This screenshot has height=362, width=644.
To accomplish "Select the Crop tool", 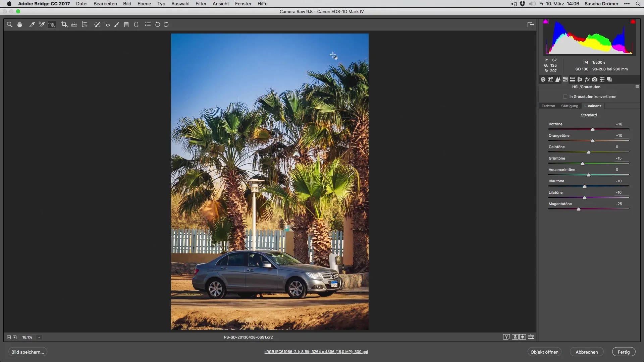I will pyautogui.click(x=64, y=24).
